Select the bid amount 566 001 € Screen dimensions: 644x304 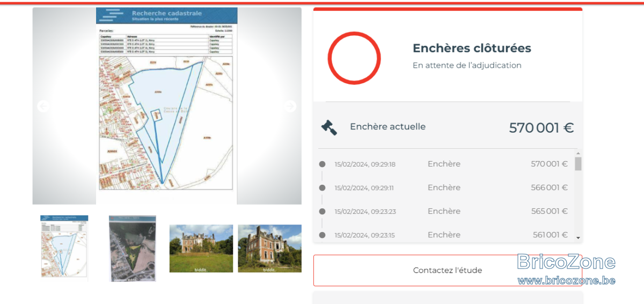pos(549,187)
